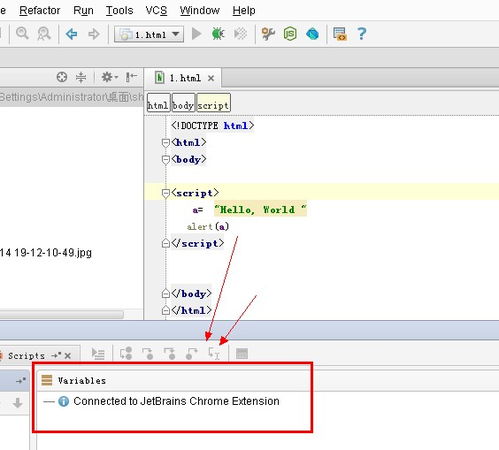The height and width of the screenshot is (450, 499).
Task: Open project panel gear settings dropdown
Action: click(x=109, y=77)
